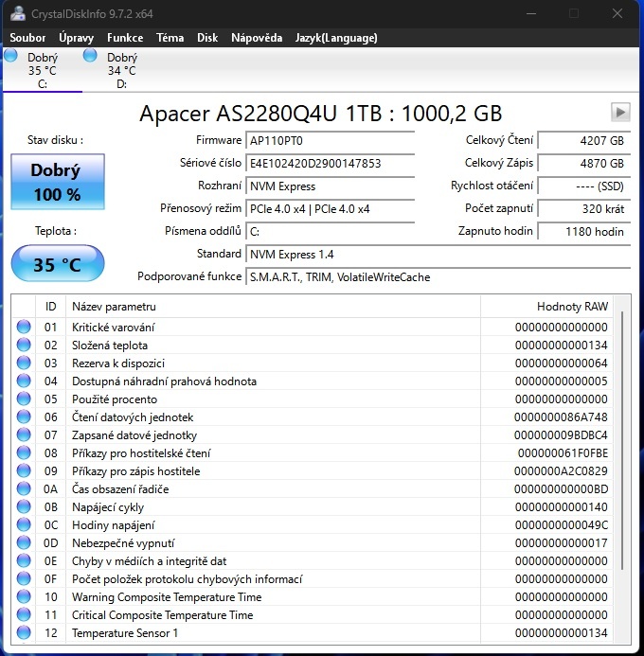Click status orb of Nebezpečné vypnutí row
Image resolution: width=644 pixels, height=656 pixels.
tap(24, 542)
